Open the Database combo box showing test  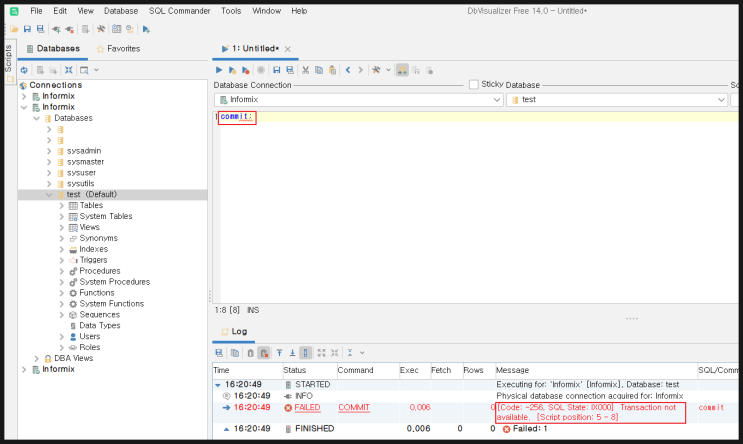click(x=617, y=100)
